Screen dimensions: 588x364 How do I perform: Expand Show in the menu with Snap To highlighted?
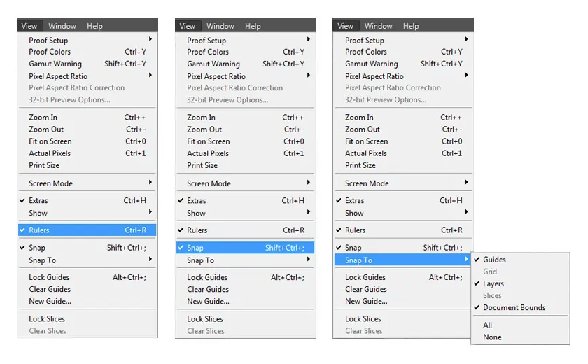click(354, 213)
